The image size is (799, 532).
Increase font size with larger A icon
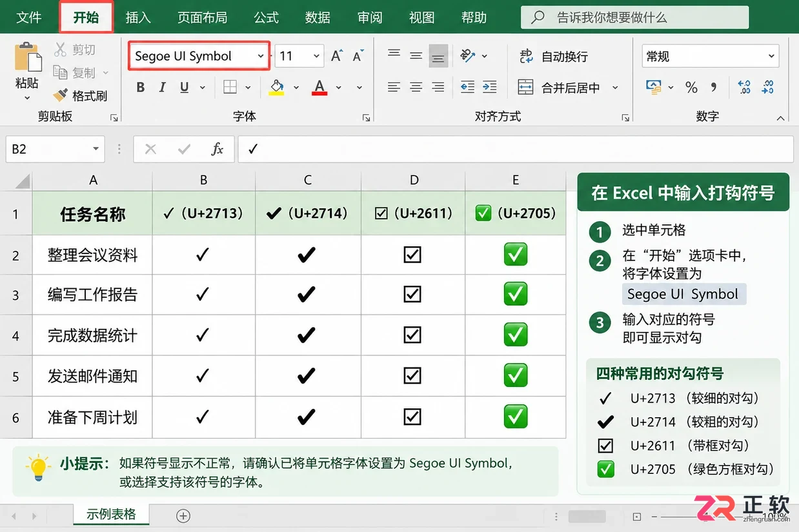337,56
